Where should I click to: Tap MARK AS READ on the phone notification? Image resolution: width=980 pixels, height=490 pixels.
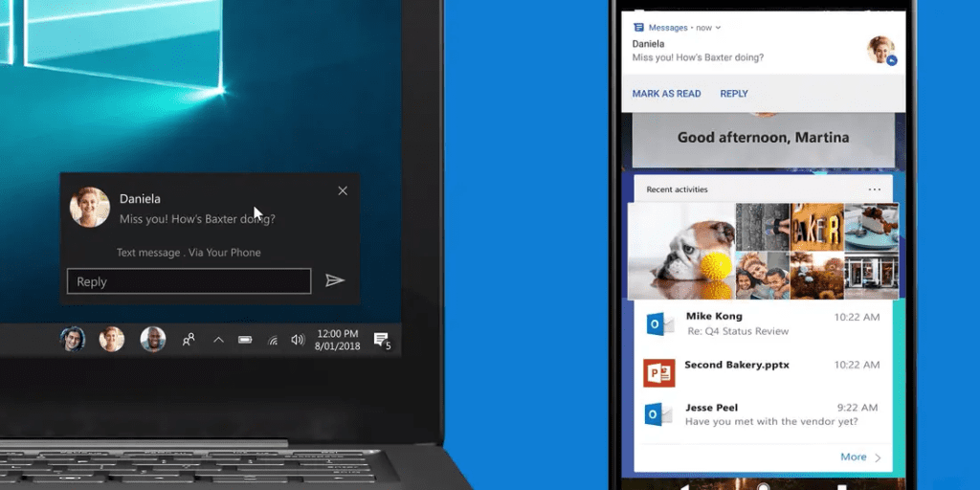tap(666, 94)
